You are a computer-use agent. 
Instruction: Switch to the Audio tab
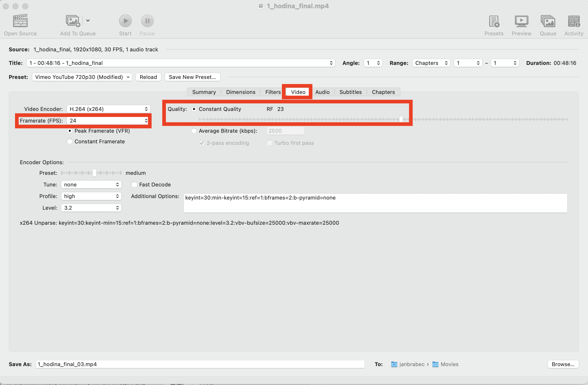coord(322,92)
